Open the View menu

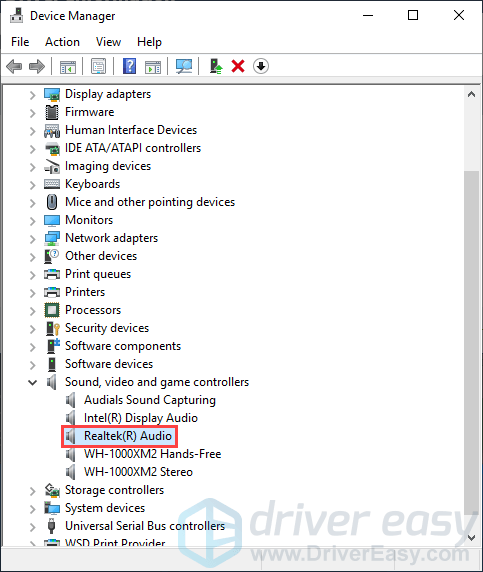point(108,42)
